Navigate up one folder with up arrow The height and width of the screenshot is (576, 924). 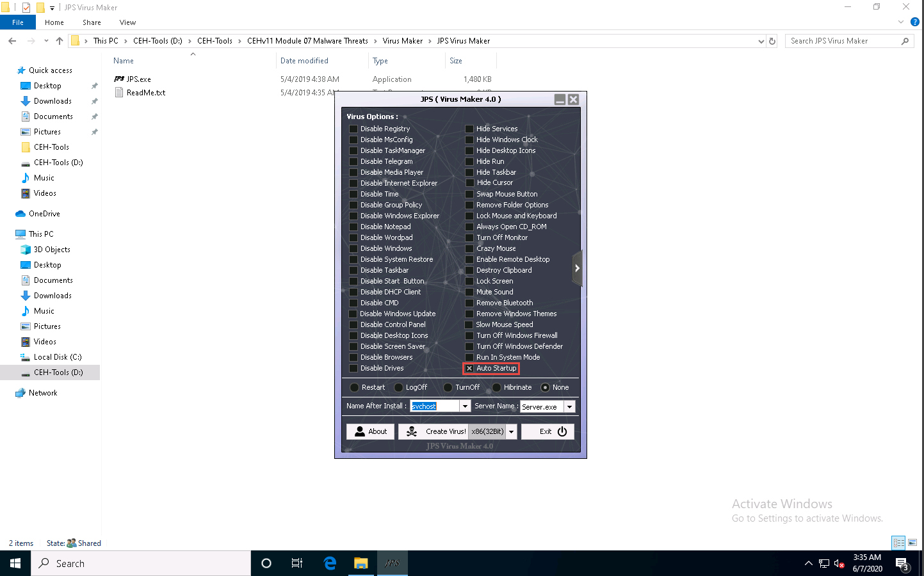coord(60,41)
